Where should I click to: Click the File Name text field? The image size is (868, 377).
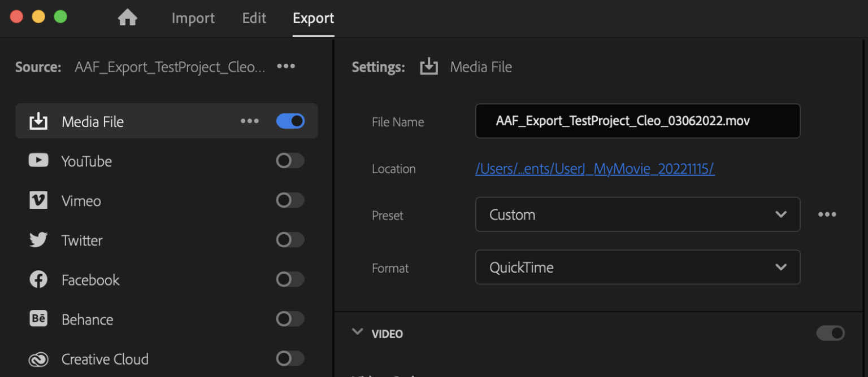tap(637, 121)
